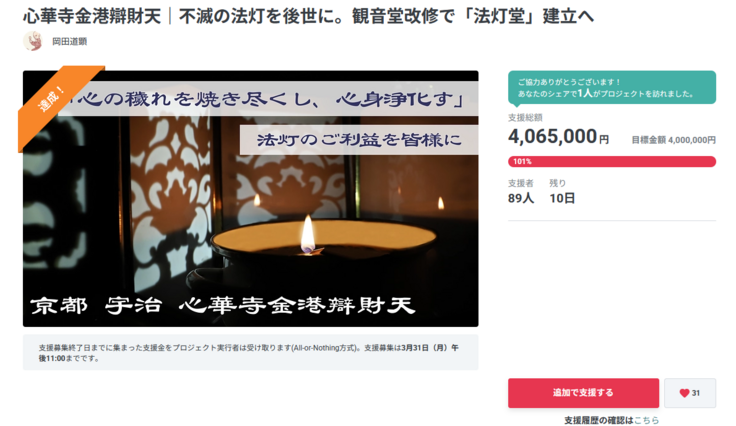Click the 法灯のご利益を皆様に image caption
The image size is (736, 426).
click(x=359, y=140)
